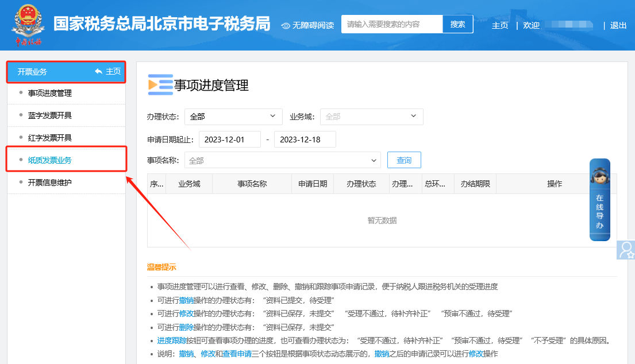Click 退出 to log out
The image size is (635, 364).
(x=618, y=25)
